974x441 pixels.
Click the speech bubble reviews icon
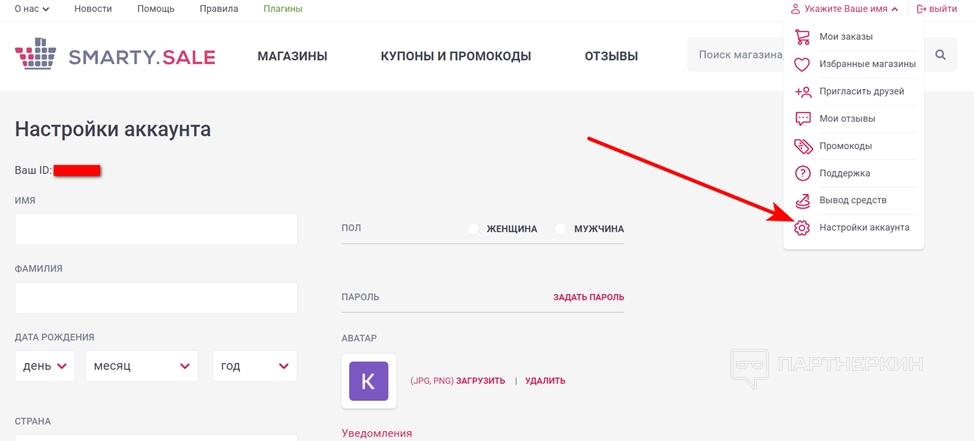click(802, 118)
